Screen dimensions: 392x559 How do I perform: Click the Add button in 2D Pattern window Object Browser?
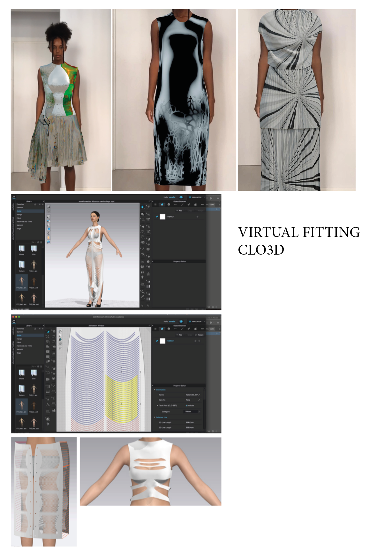[x=179, y=335]
